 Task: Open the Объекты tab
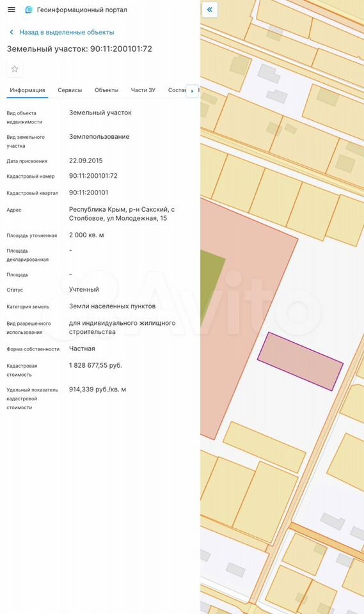(x=106, y=90)
